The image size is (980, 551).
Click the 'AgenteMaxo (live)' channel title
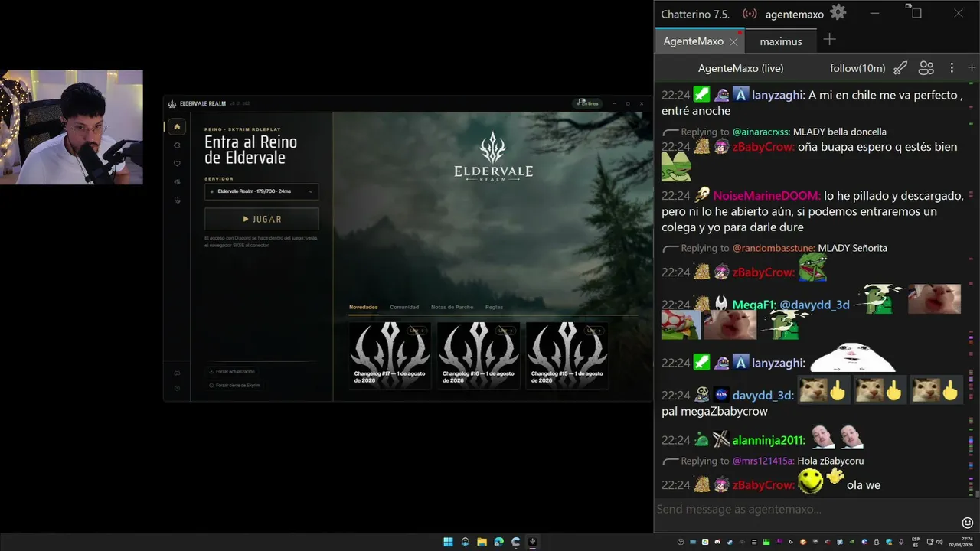(x=740, y=68)
